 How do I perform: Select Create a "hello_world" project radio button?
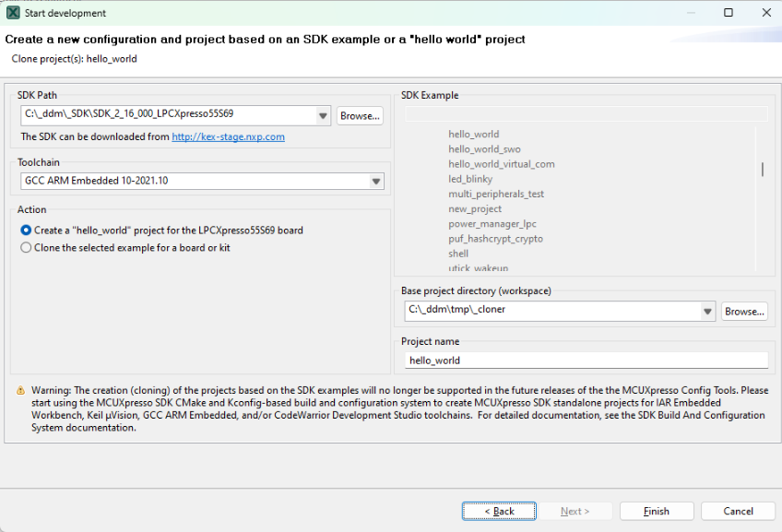(26, 231)
